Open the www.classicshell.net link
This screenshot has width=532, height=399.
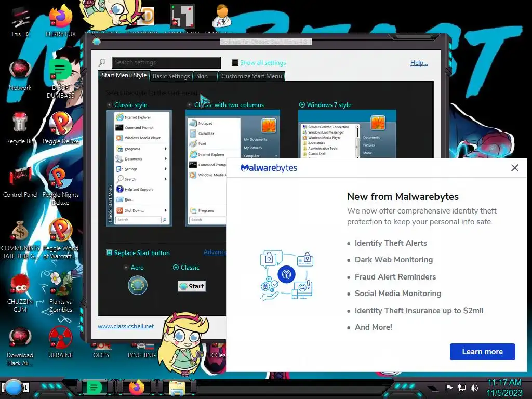pyautogui.click(x=126, y=326)
